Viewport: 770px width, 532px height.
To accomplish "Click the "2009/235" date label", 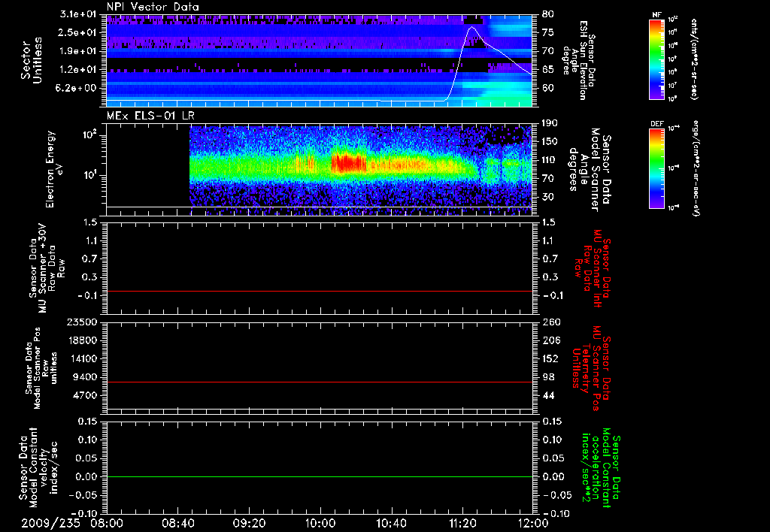I will point(50,523).
